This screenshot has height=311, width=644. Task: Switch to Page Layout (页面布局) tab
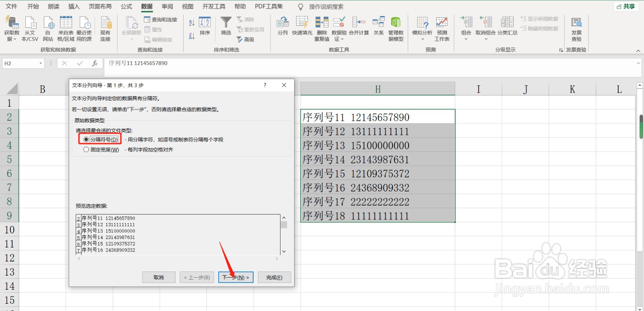click(x=100, y=6)
